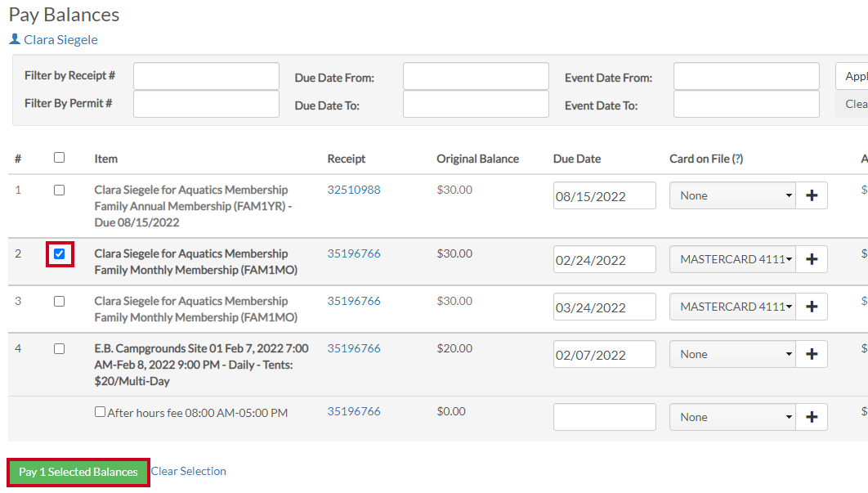Click the Receipt column header
Viewport: 868px width, 493px height.
pos(347,159)
